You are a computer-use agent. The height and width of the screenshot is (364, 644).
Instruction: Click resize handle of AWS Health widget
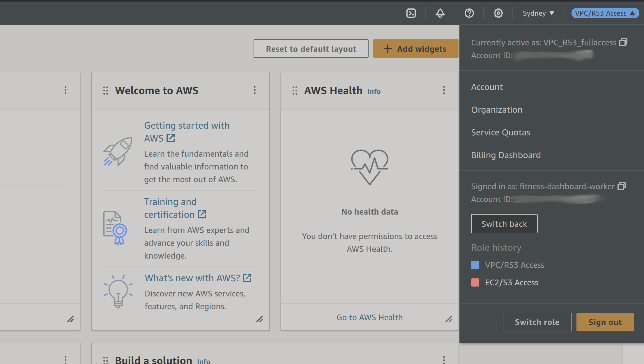(449, 319)
